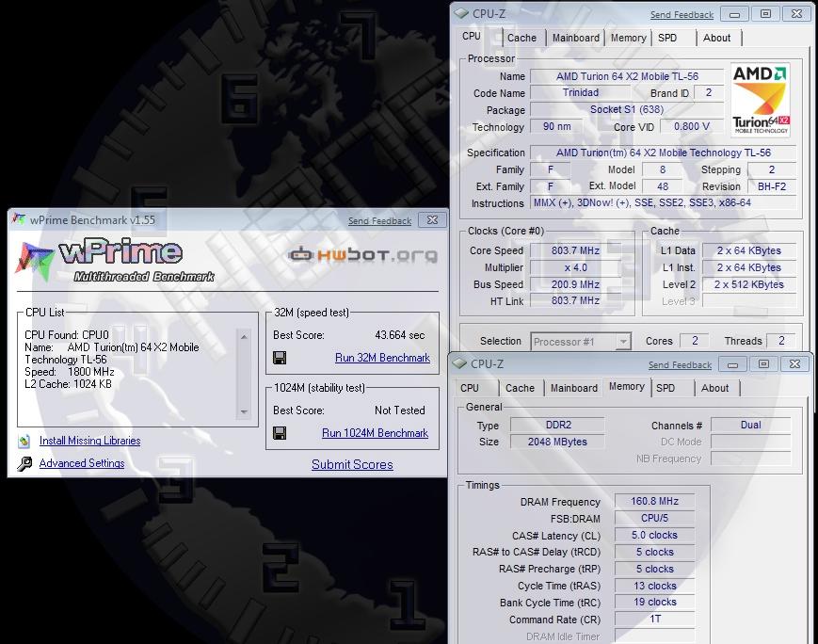Image resolution: width=818 pixels, height=644 pixels.
Task: Click the HWBOT.org logo
Action: [x=363, y=255]
